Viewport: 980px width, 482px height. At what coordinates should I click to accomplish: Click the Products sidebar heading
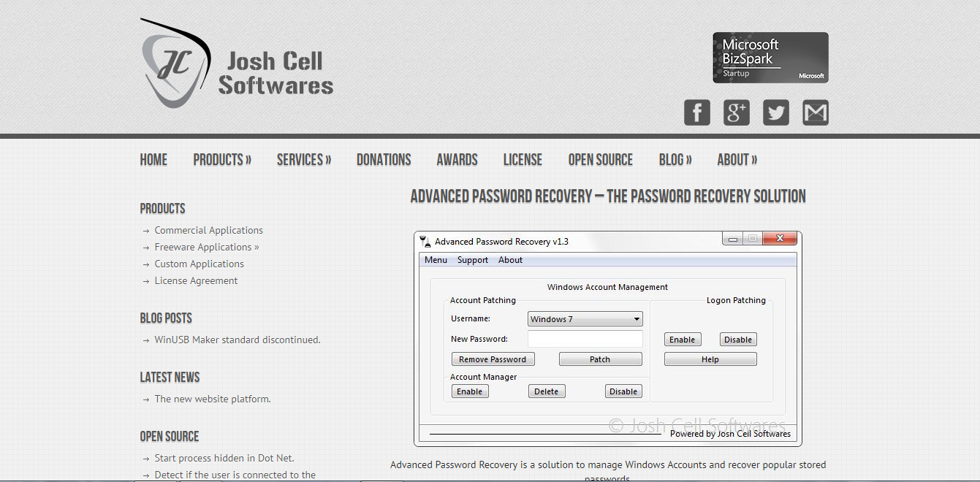(x=162, y=209)
